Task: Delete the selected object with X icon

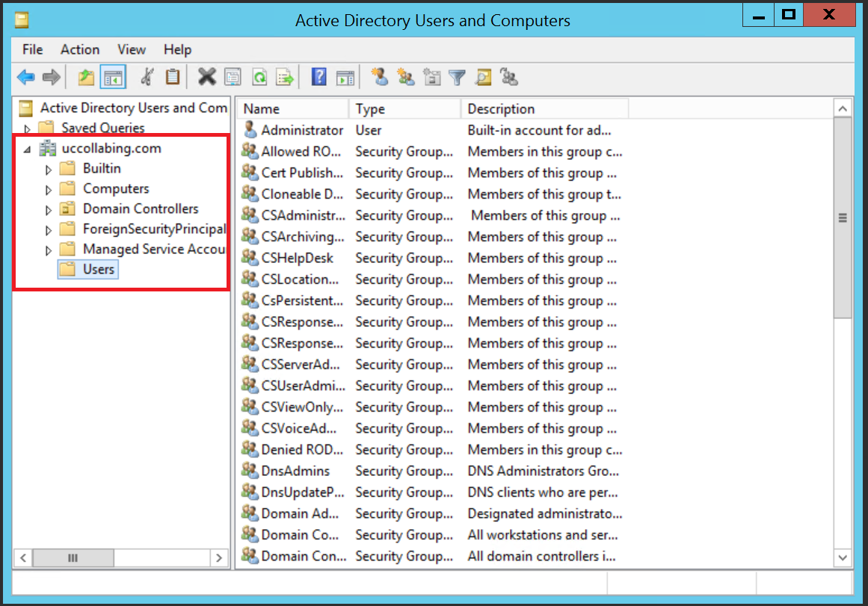Action: pos(207,77)
